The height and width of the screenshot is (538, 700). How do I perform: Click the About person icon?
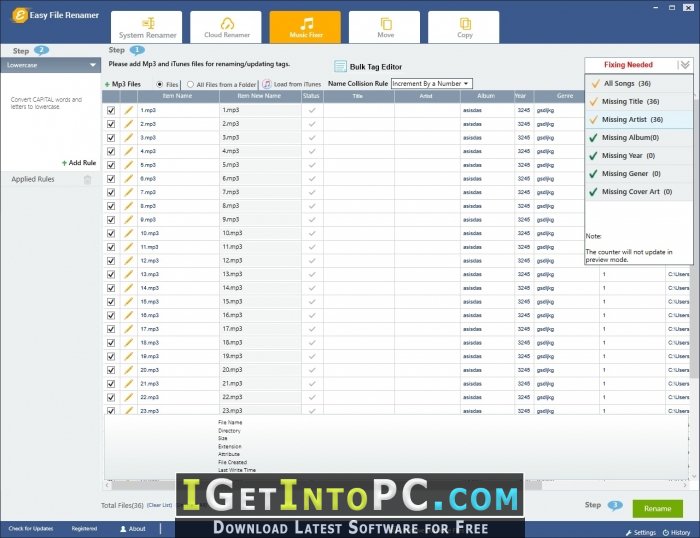tap(123, 529)
